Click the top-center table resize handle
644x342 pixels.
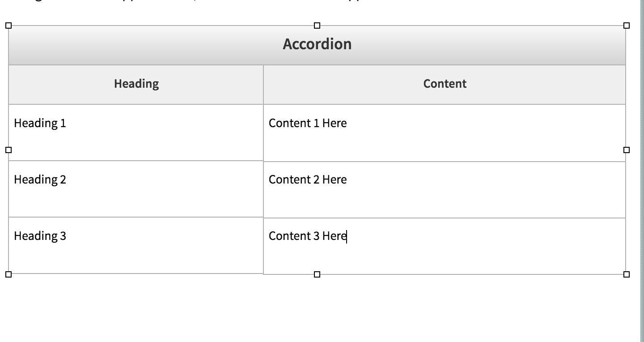[x=317, y=26]
